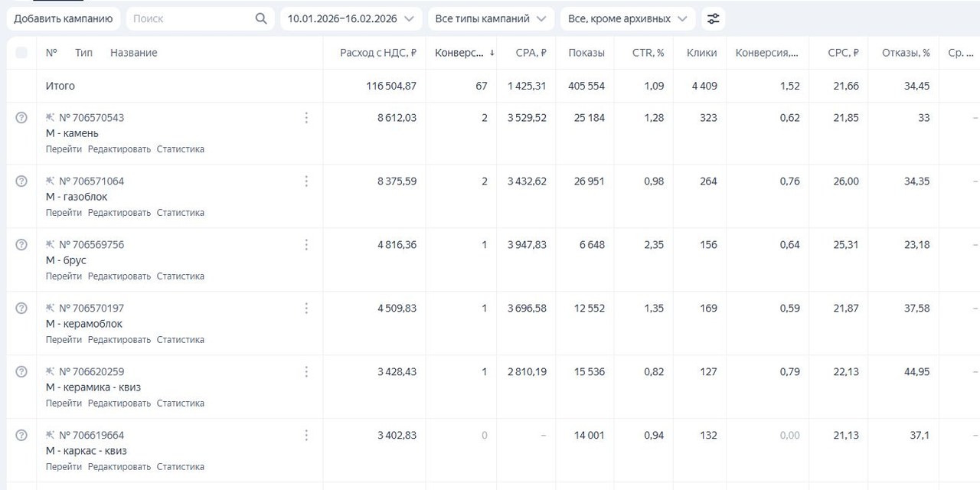Sort by Расход с НДС column

(x=377, y=53)
